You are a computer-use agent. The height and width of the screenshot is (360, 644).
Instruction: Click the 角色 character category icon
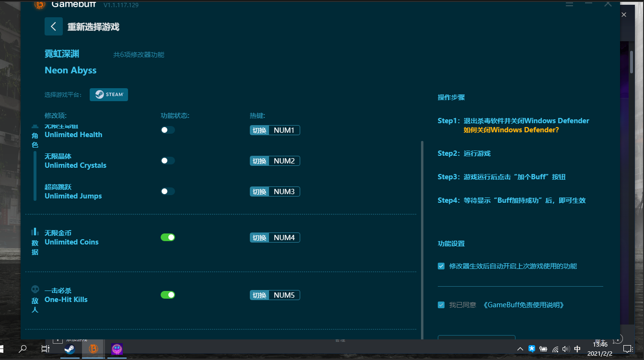[x=35, y=126]
